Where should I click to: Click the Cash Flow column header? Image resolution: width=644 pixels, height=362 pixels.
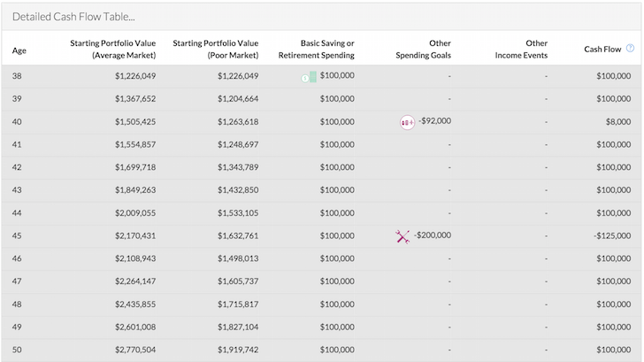pos(602,49)
